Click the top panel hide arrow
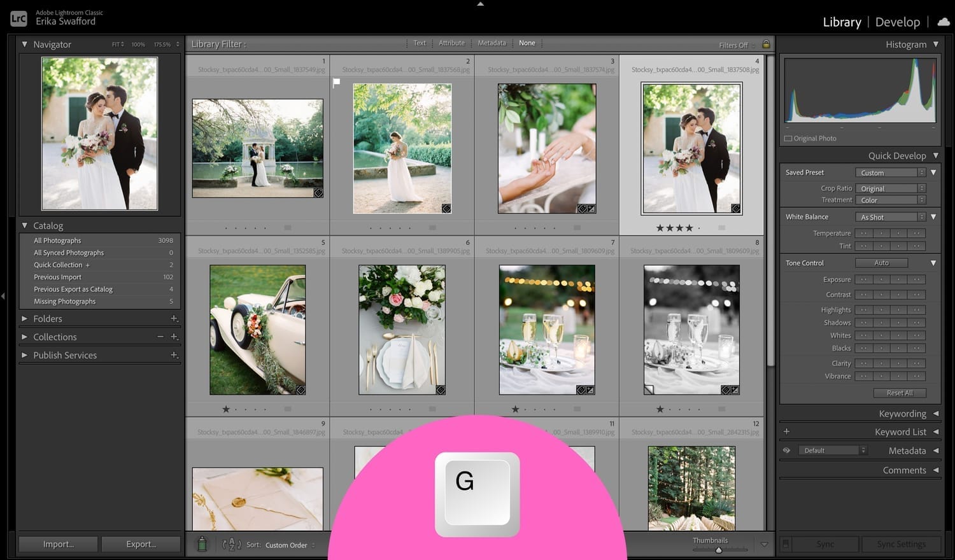 tap(481, 4)
